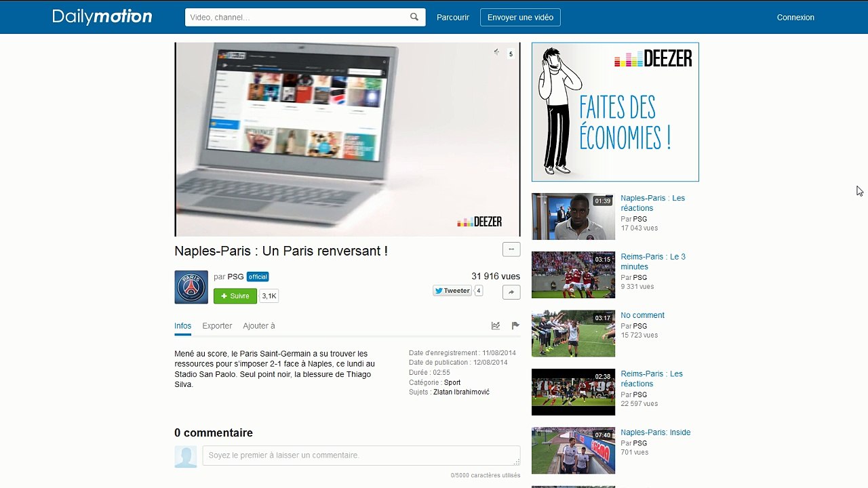Click the '0/5000 caractères utilisés' counter
The image size is (868, 488).
(x=486, y=476)
